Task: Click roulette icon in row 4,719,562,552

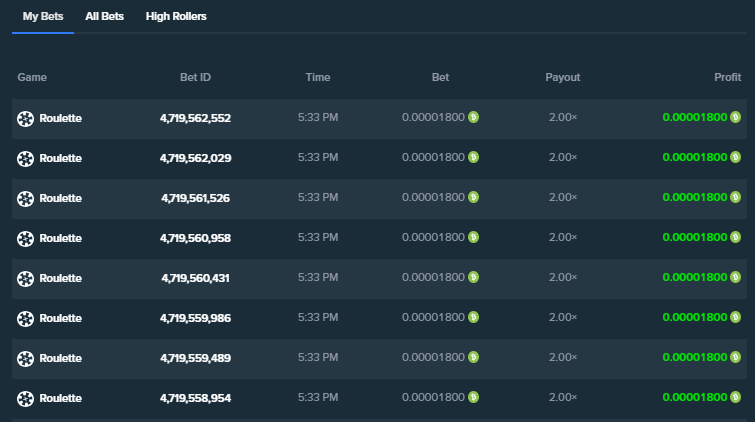Action: tap(26, 119)
